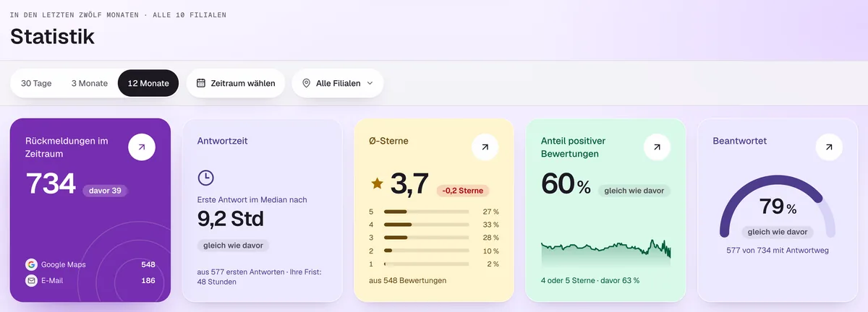Click the -0,2 Sterne badge
Viewport: 868px width, 312px height.
pos(463,191)
